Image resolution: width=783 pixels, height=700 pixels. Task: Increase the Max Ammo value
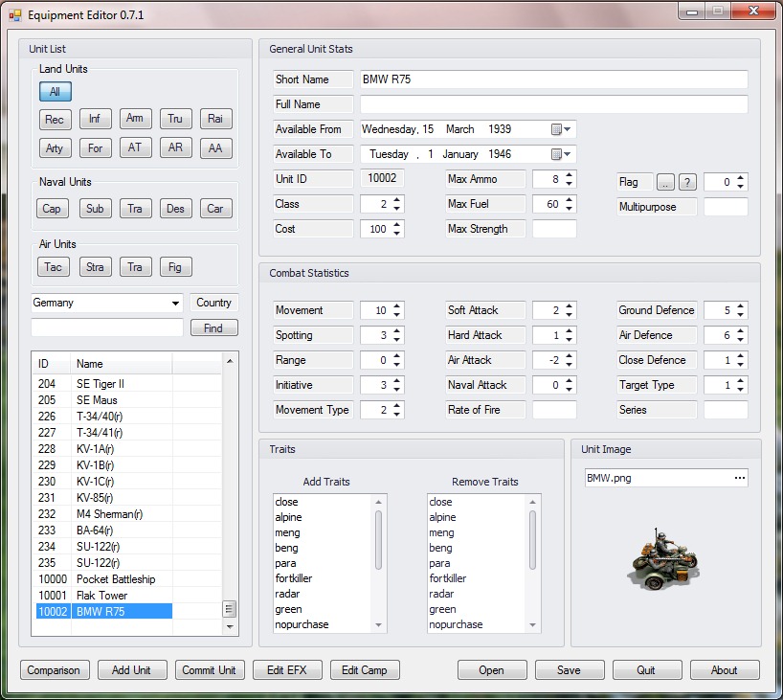coord(570,174)
